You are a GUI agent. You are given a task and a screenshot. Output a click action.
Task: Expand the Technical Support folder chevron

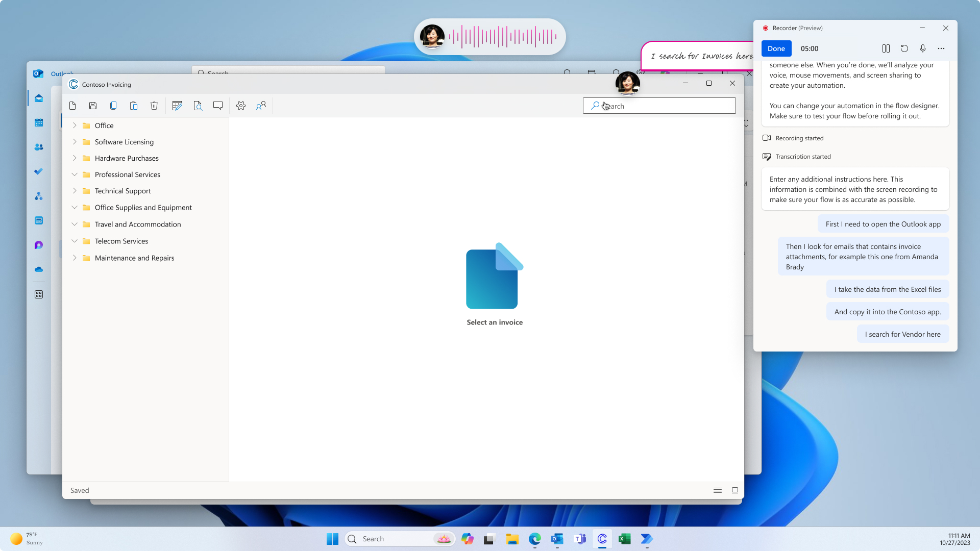[75, 190]
